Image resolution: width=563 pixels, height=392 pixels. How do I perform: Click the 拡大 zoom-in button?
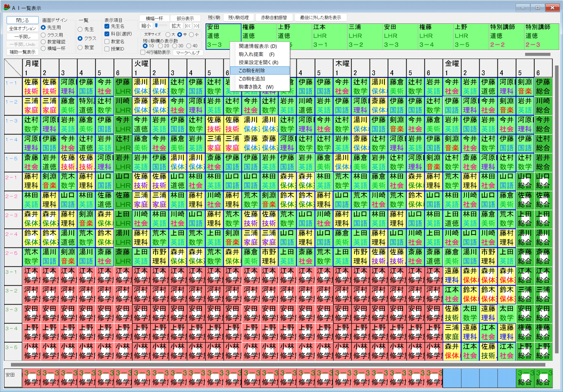coord(176,26)
